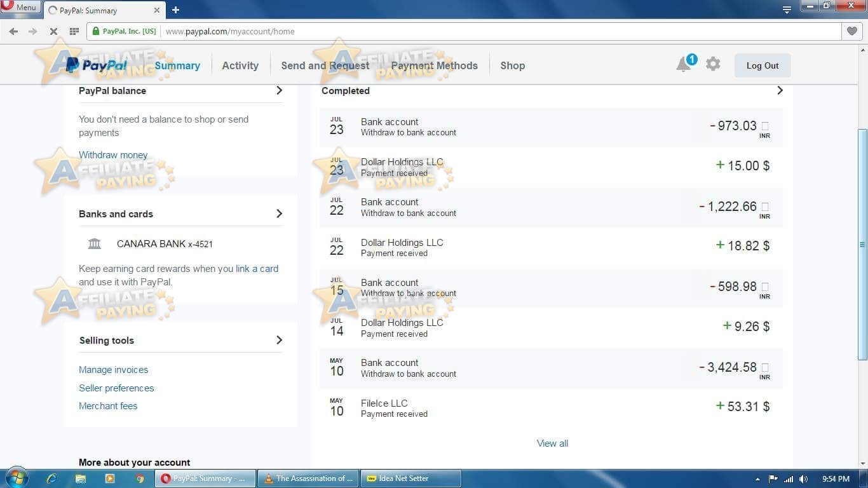Click the Withdraw money link
The width and height of the screenshot is (868, 488).
tap(113, 154)
